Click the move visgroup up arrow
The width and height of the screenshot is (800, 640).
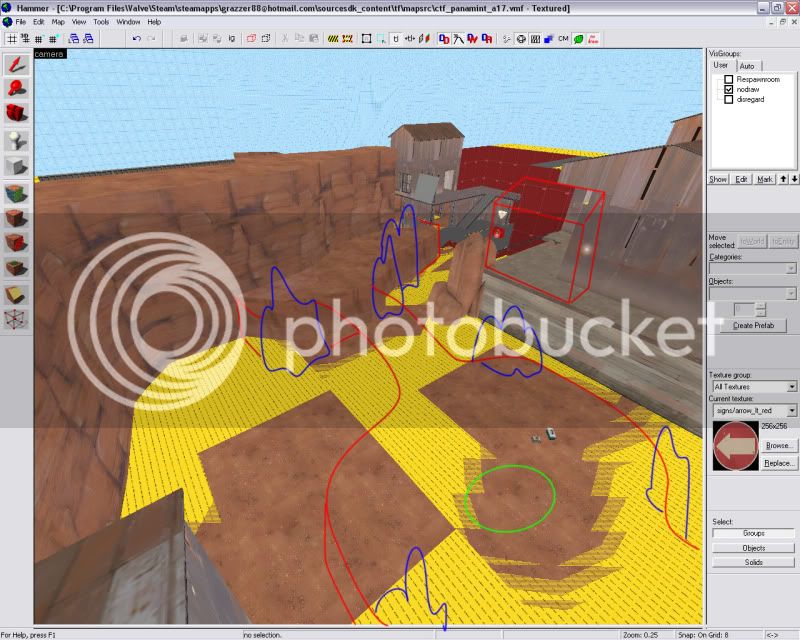tap(783, 179)
